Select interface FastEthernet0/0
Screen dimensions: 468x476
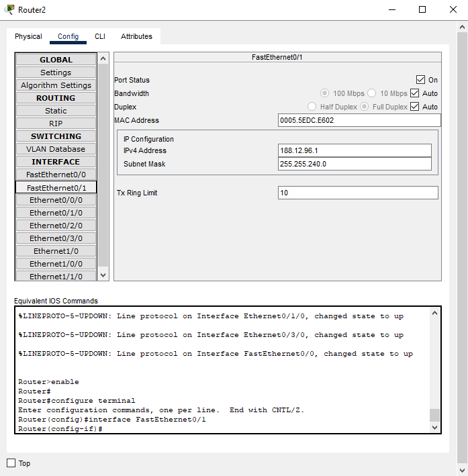click(56, 175)
